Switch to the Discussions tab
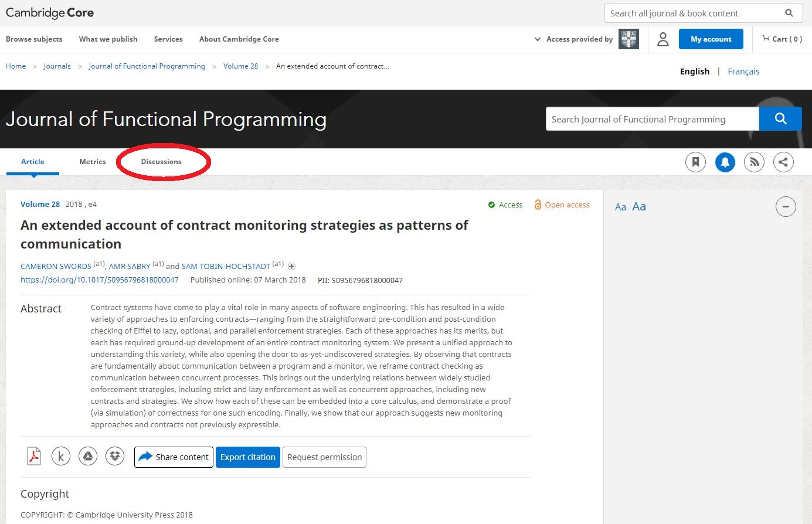 tap(161, 162)
